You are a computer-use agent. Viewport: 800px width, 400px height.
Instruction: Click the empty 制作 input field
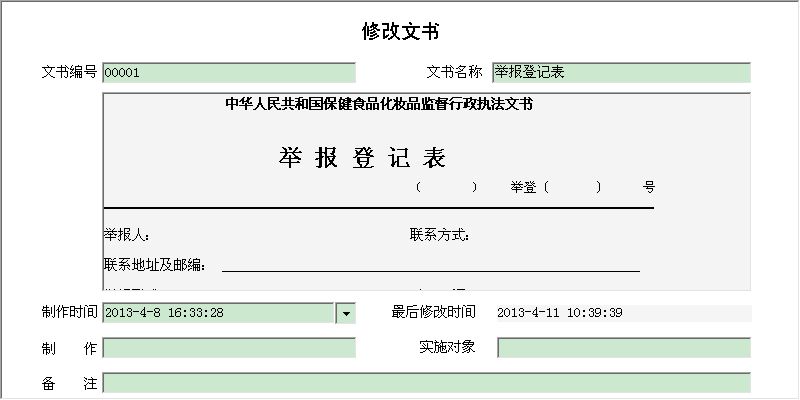[x=229, y=348]
